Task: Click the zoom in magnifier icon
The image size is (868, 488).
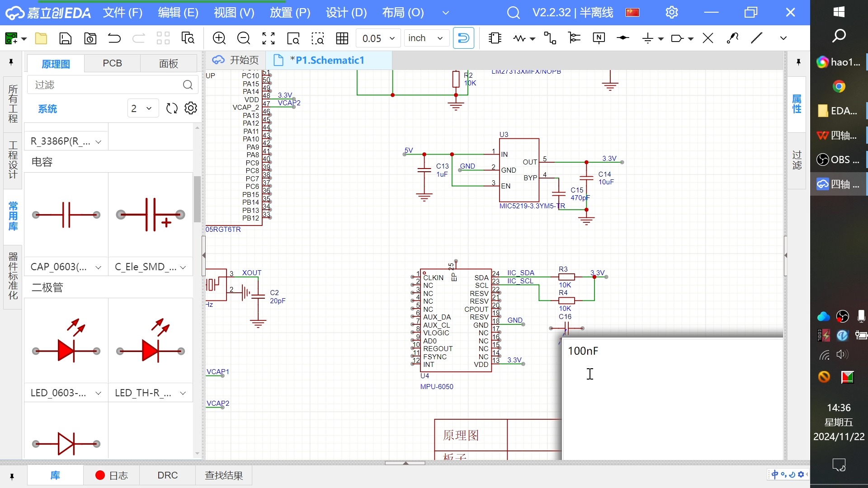Action: pos(219,38)
